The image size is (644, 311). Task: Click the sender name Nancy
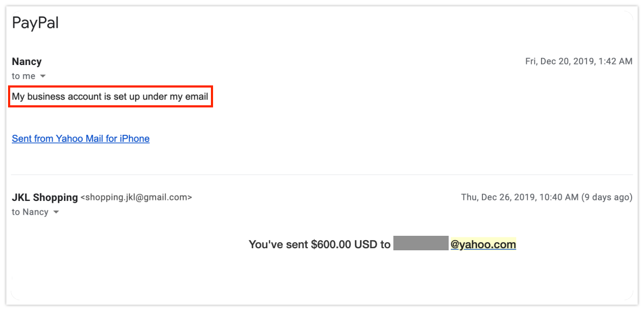click(x=27, y=61)
